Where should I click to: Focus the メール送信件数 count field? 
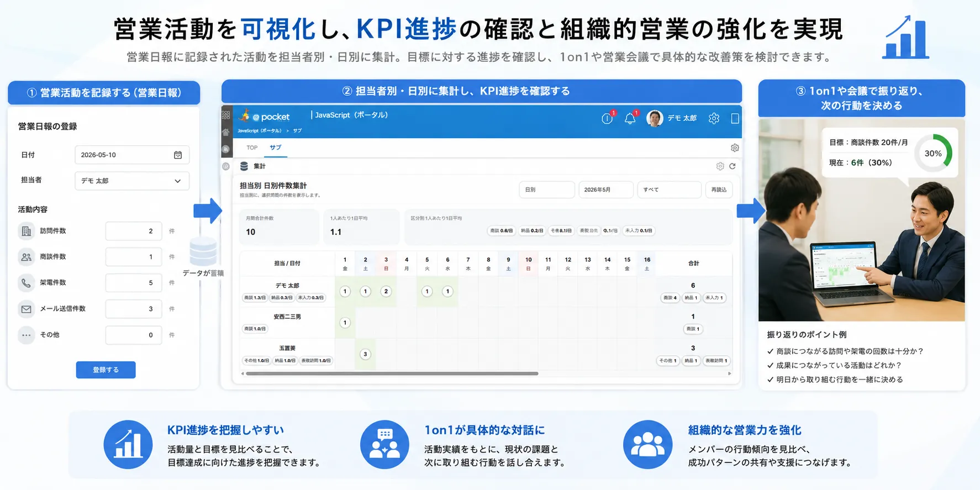[134, 309]
